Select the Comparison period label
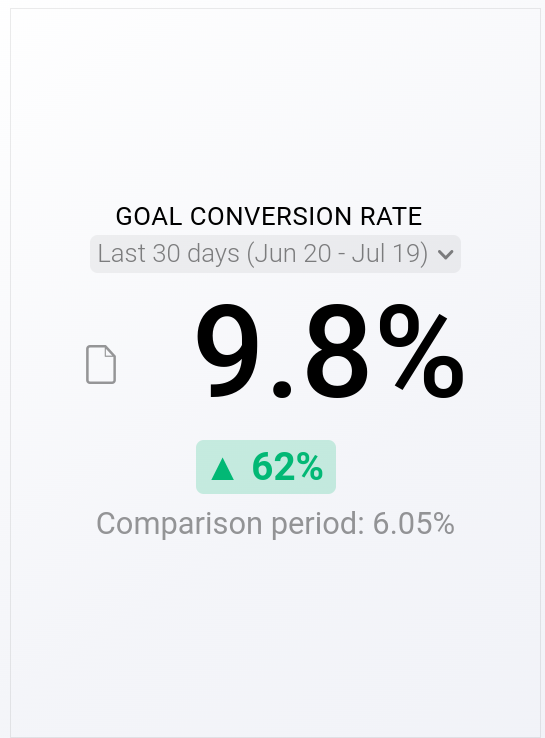Viewport: 545px width, 738px height. pos(231,524)
